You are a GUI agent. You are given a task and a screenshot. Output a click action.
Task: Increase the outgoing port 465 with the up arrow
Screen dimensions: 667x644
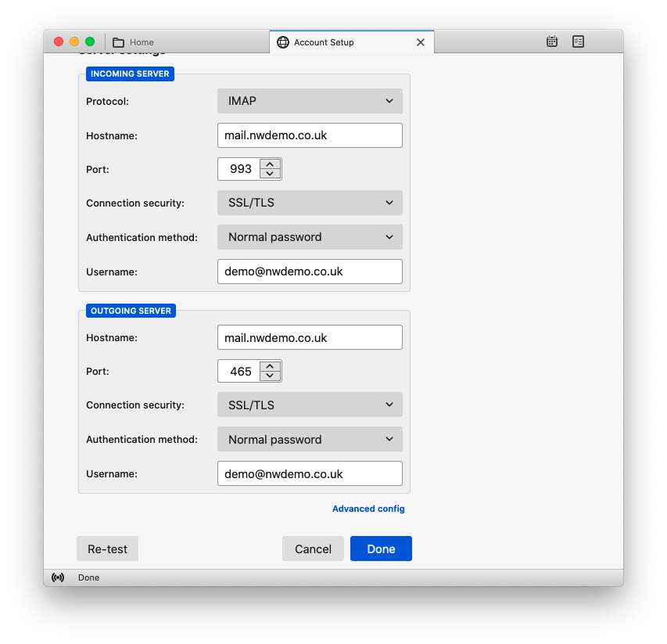pyautogui.click(x=270, y=366)
